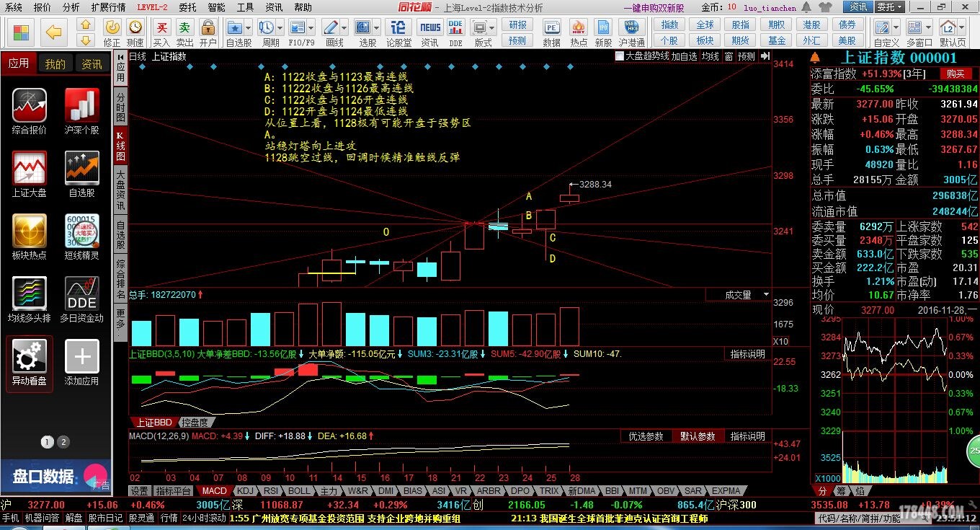The height and width of the screenshot is (530, 980).
Task: Open the 默认页 L2 home icon
Action: (x=948, y=27)
